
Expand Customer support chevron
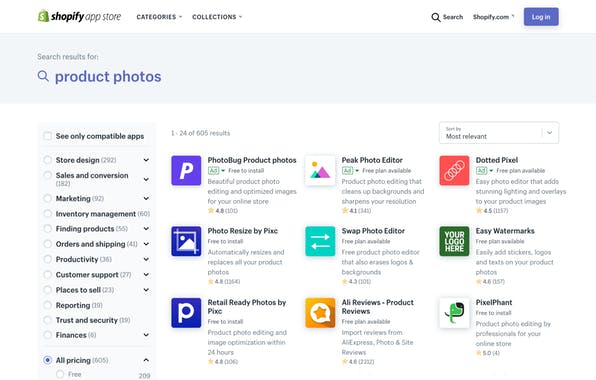click(x=146, y=274)
